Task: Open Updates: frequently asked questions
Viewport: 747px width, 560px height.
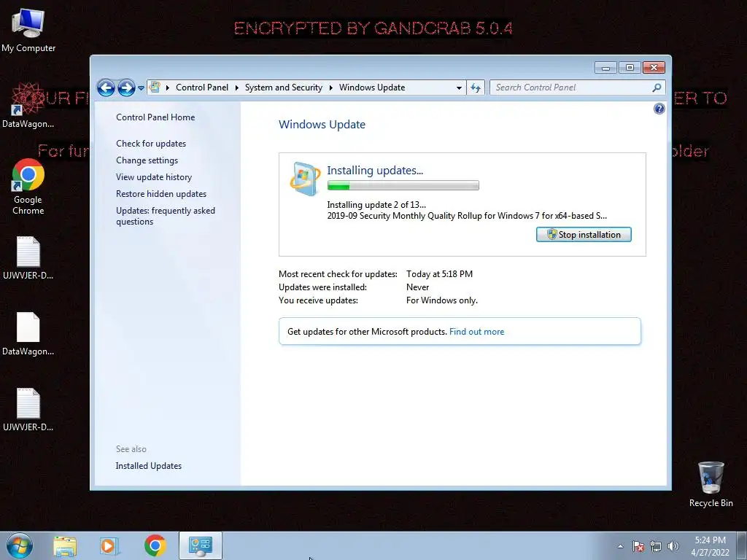Action: [166, 216]
